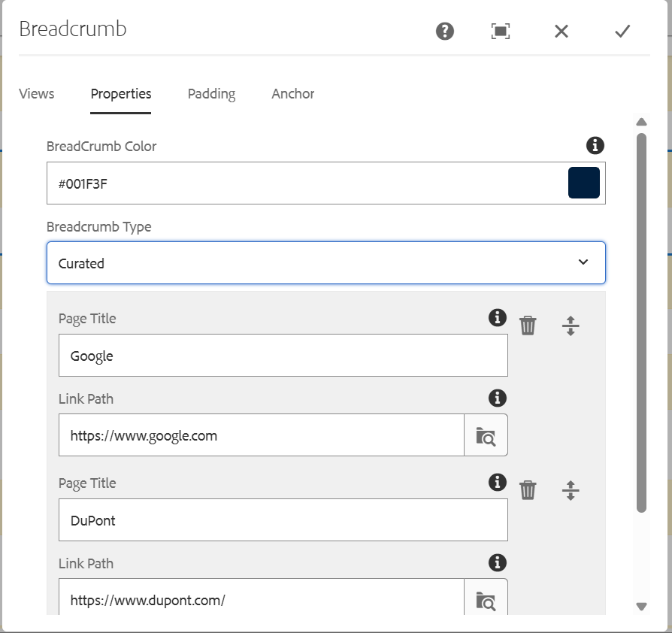Open the dark navy color swatch picker
672x633 pixels.
[584, 183]
